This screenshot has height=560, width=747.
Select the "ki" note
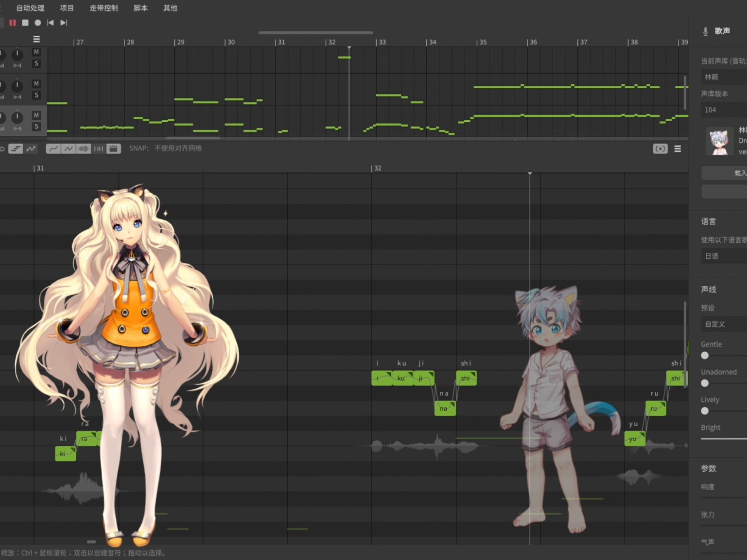(65, 454)
